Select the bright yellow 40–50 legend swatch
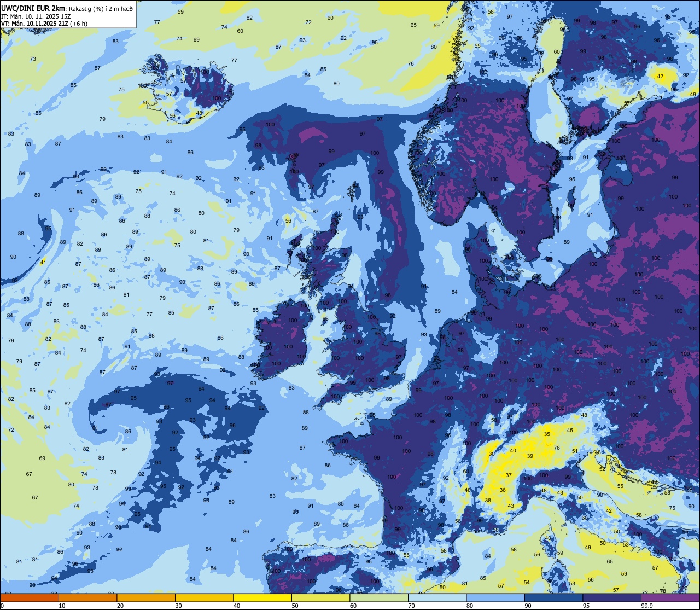 [262, 597]
